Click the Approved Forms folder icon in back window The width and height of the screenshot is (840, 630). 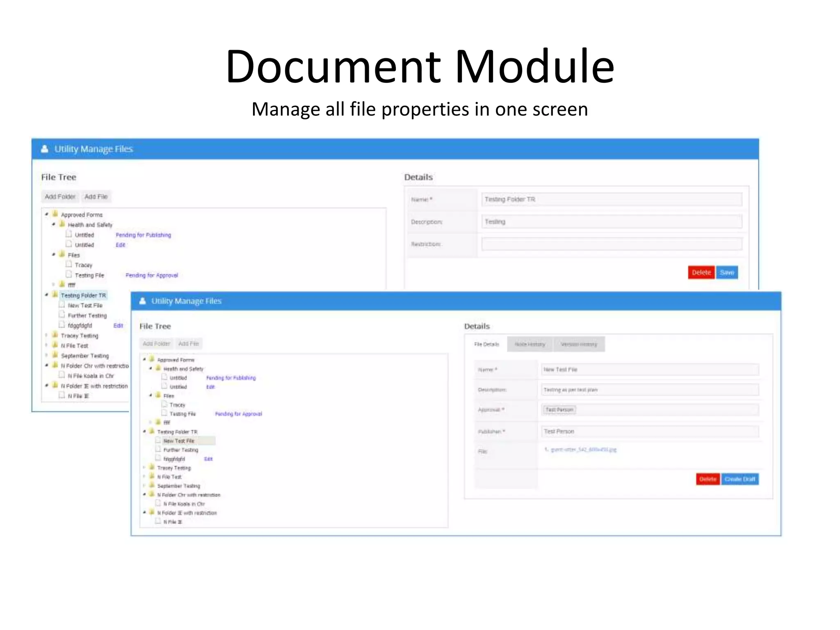coord(55,214)
